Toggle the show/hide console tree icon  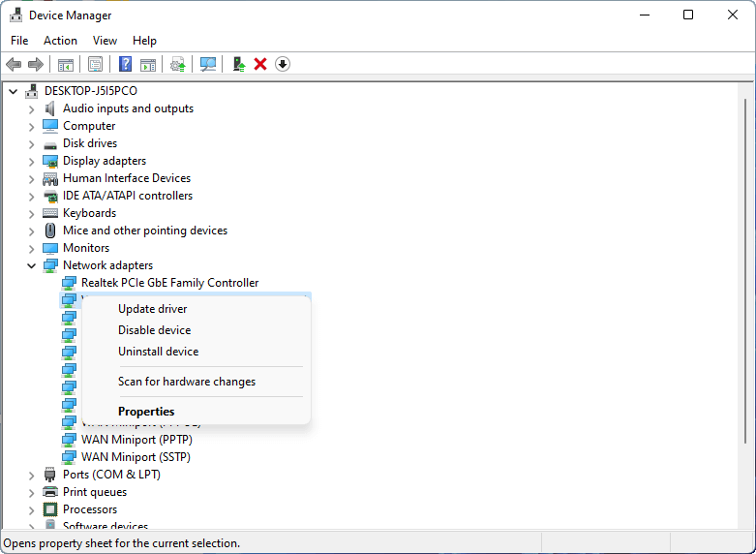(66, 64)
